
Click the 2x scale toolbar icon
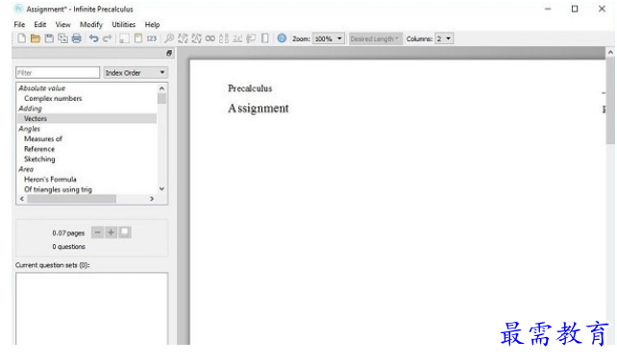point(237,38)
